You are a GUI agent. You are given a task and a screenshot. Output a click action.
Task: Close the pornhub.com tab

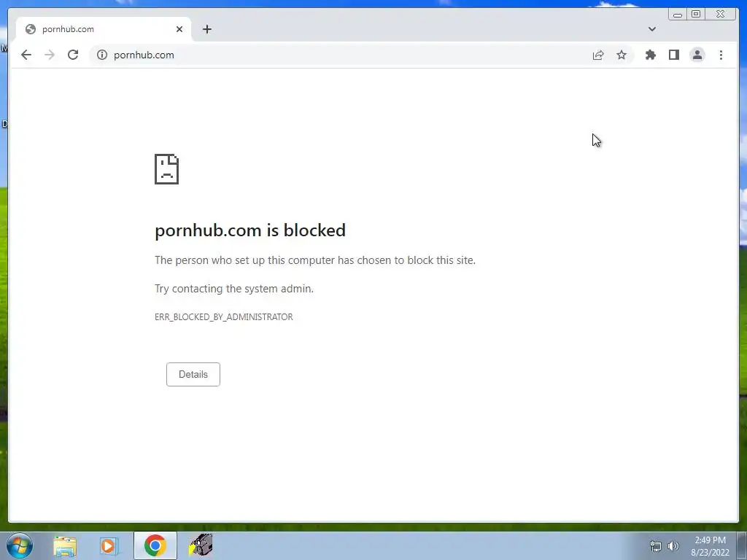[179, 29]
